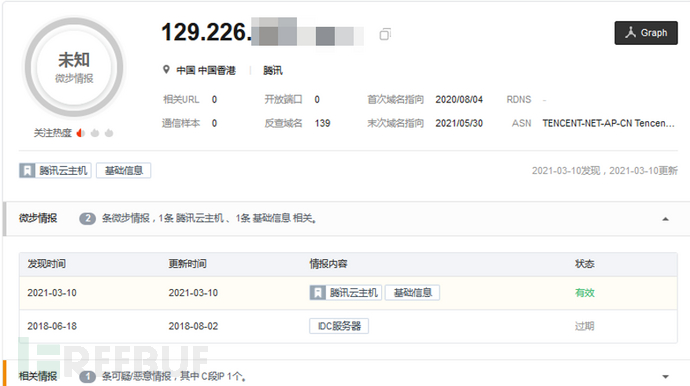Screen dimensions: 690x386
Task: Click the discovery date 2018-06-18
Action: (x=52, y=326)
